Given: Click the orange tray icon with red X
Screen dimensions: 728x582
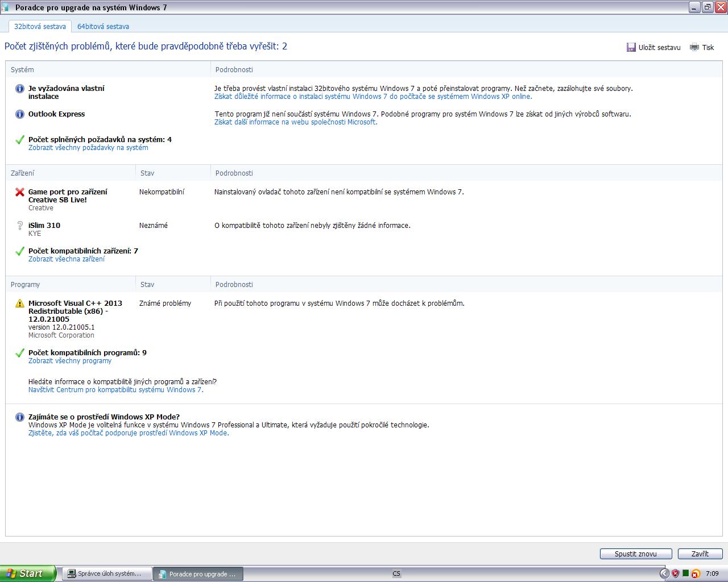Looking at the screenshot, I should pyautogui.click(x=696, y=573).
